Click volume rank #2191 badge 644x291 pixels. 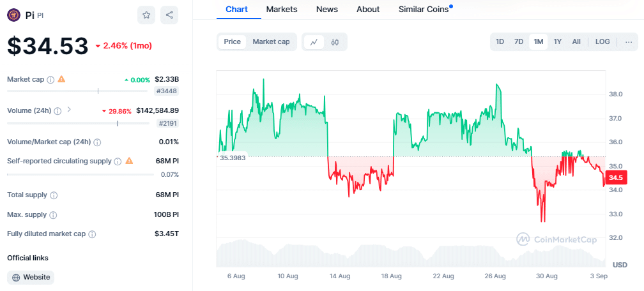[x=166, y=123]
